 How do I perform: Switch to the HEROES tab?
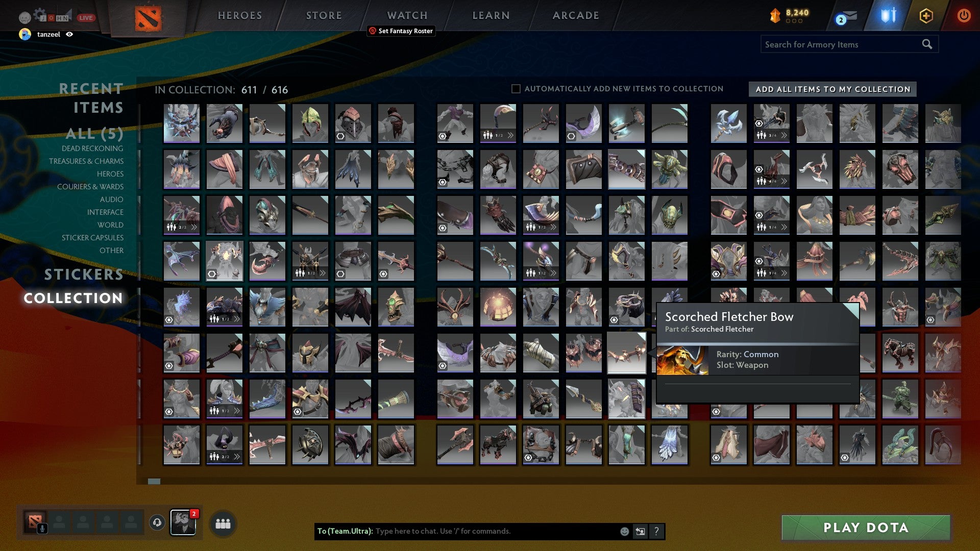click(x=239, y=15)
